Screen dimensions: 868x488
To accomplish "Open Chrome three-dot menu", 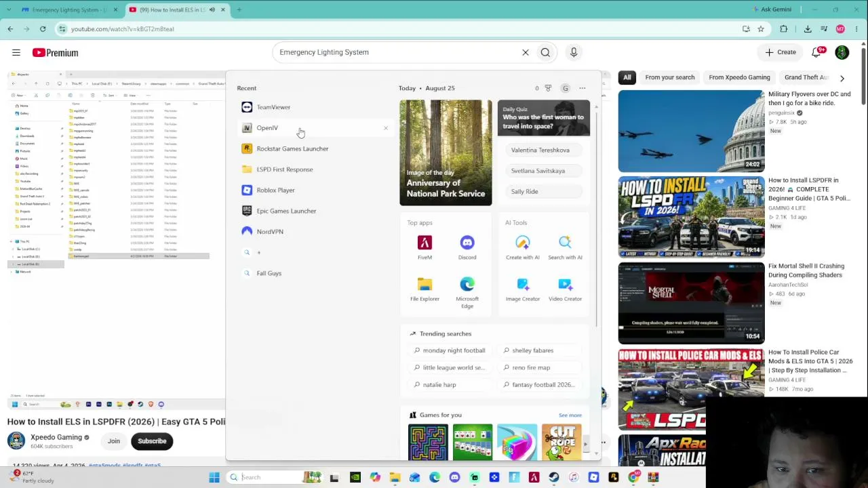I will (x=857, y=29).
